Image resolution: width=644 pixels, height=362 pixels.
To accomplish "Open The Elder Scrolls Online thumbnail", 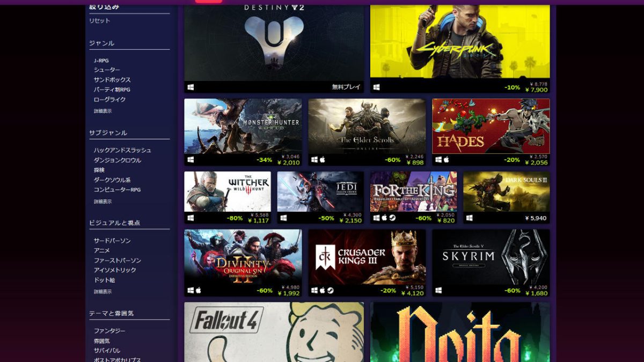I will pyautogui.click(x=367, y=126).
